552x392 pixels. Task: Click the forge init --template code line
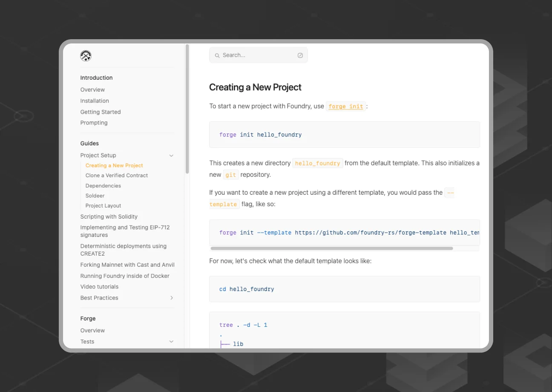pyautogui.click(x=349, y=233)
